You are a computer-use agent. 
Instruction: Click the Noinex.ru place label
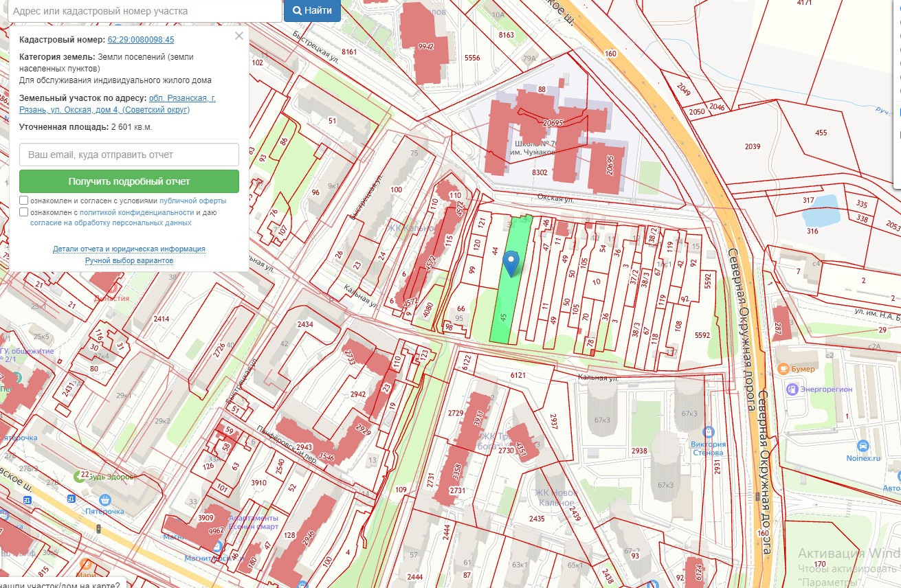(863, 457)
